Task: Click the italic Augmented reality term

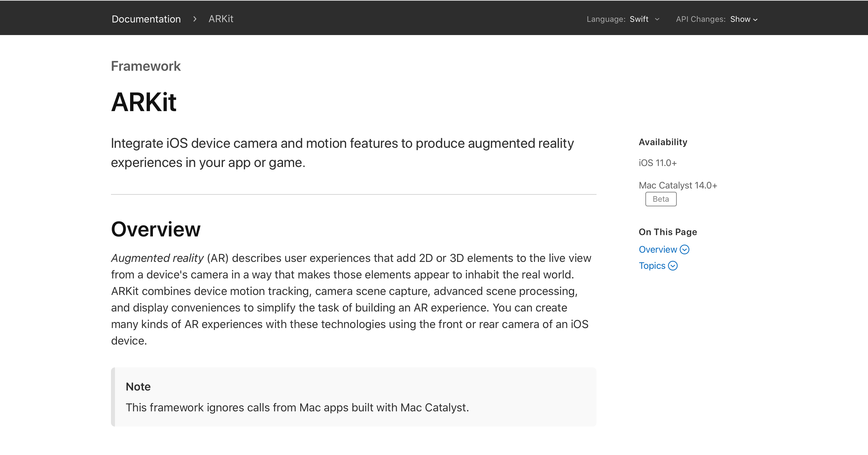Action: point(157,258)
